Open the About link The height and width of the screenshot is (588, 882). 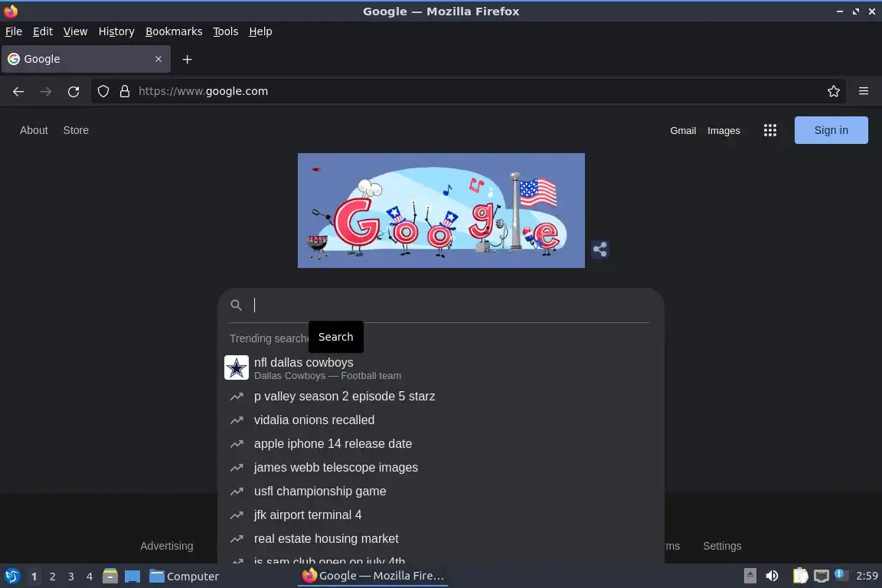(34, 131)
